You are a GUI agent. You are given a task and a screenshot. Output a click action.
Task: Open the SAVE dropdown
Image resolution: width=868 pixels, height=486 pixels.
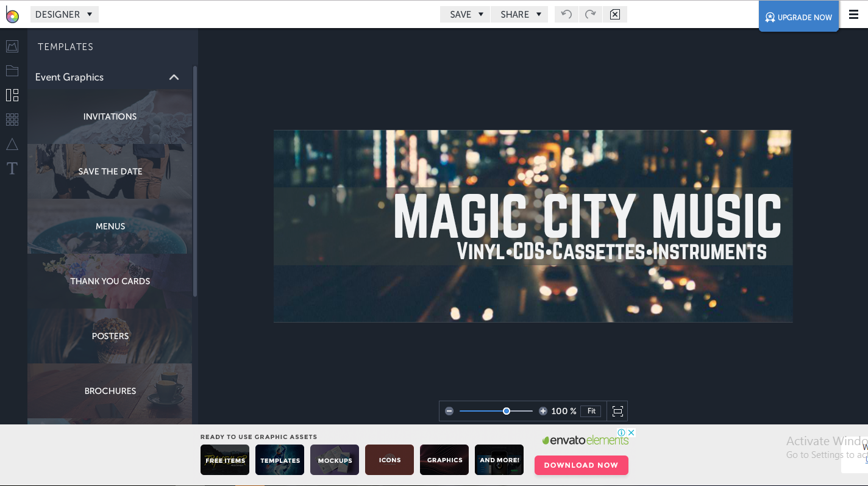pyautogui.click(x=466, y=14)
